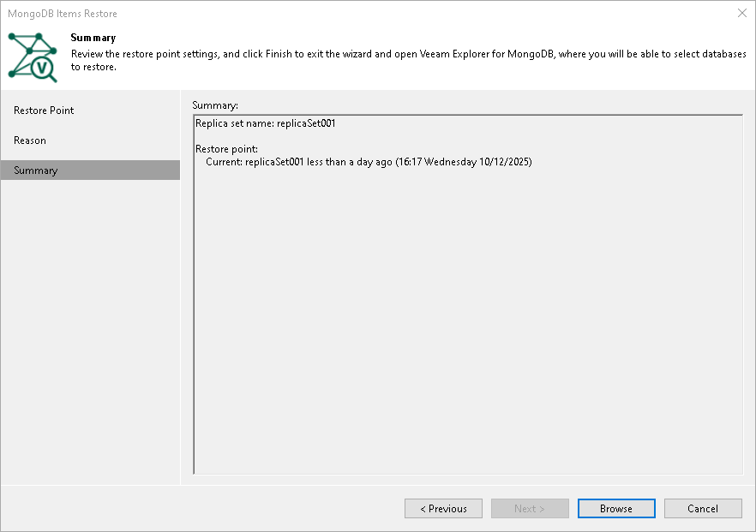Select the Reason wizard step

click(x=30, y=140)
